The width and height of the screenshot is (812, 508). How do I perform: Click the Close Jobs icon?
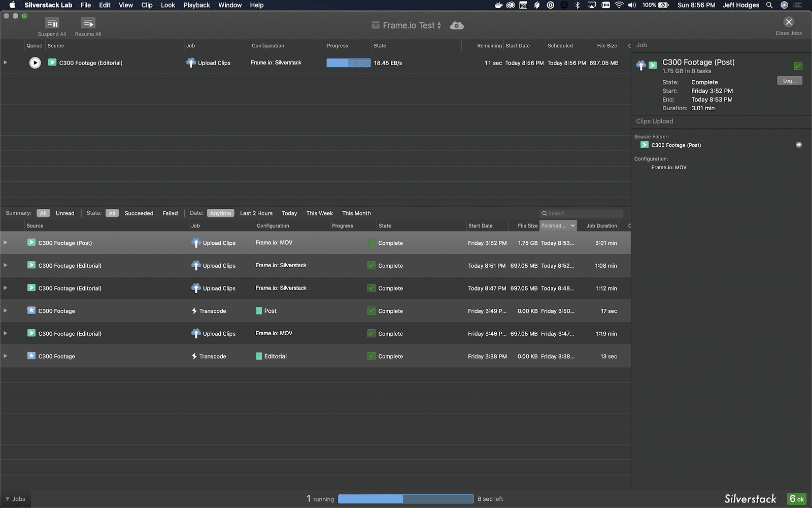[x=789, y=22]
